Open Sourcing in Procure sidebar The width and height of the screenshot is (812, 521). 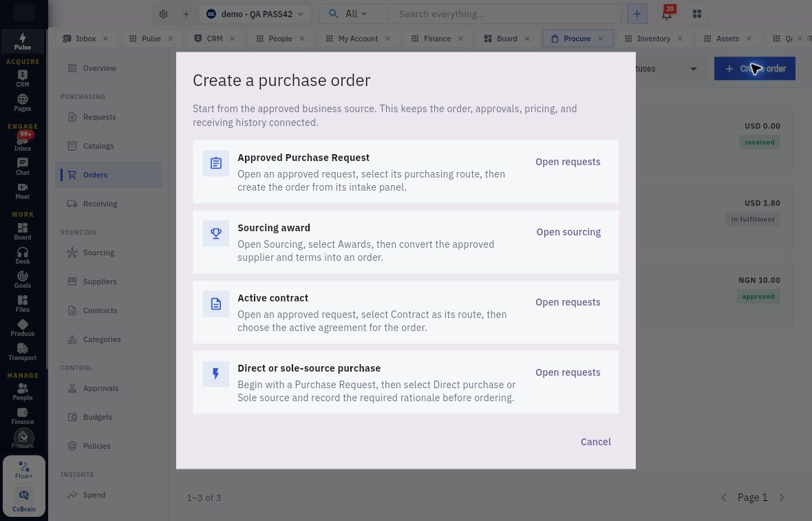[x=108, y=253]
